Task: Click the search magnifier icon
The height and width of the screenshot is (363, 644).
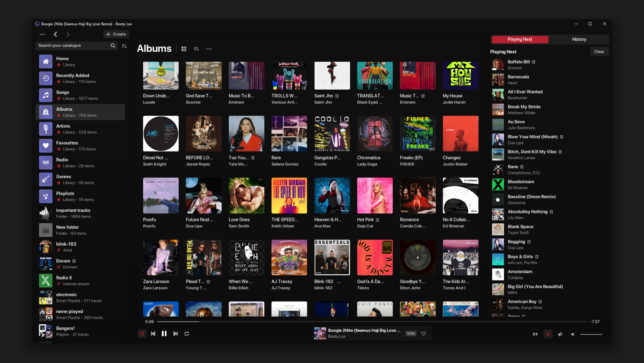Action: coord(113,45)
